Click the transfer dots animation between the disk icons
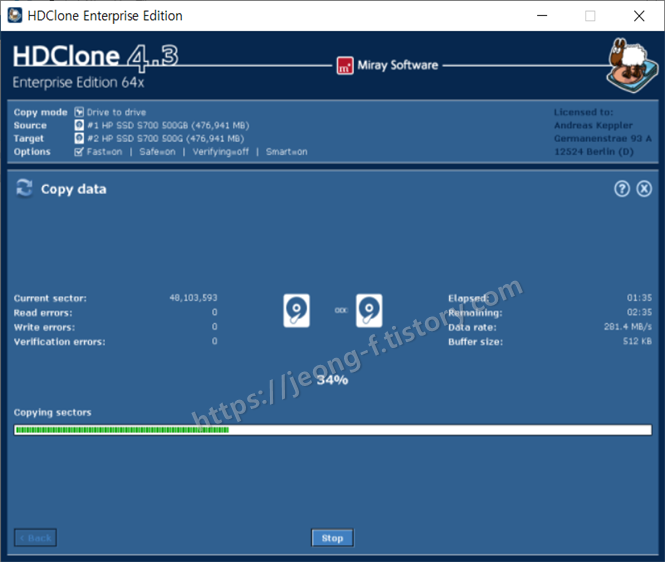The width and height of the screenshot is (665, 562). (x=341, y=310)
